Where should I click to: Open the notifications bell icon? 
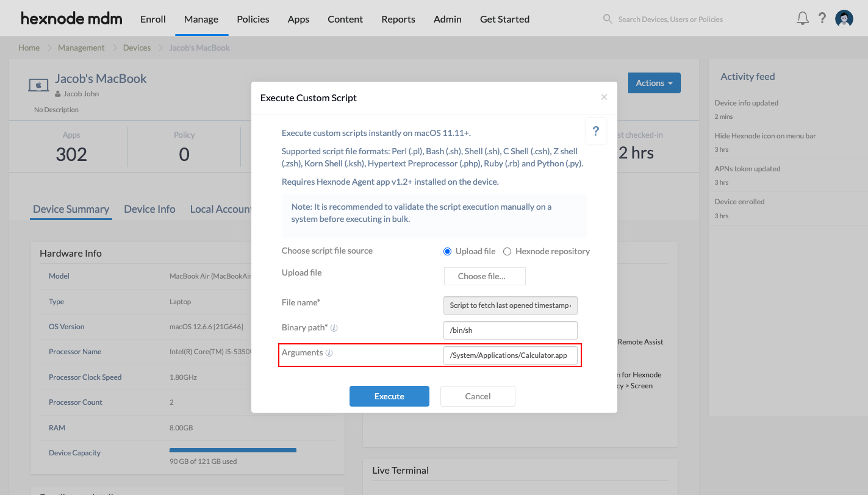tap(803, 18)
